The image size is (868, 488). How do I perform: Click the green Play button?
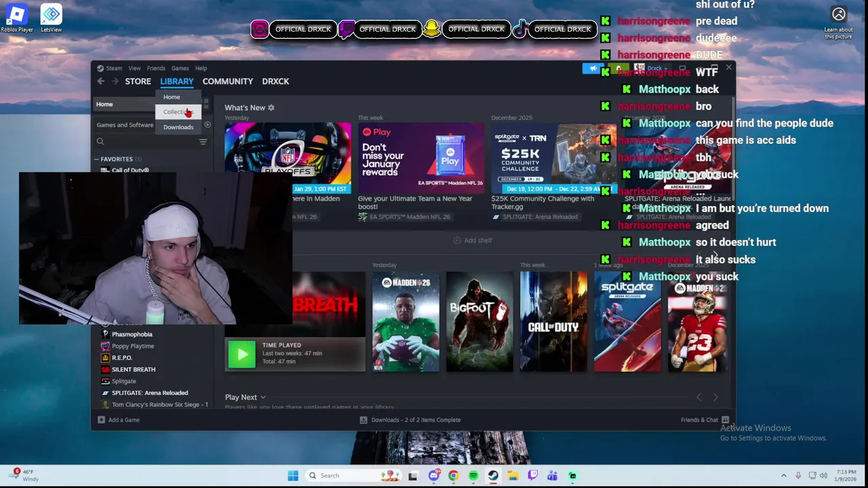[241, 354]
